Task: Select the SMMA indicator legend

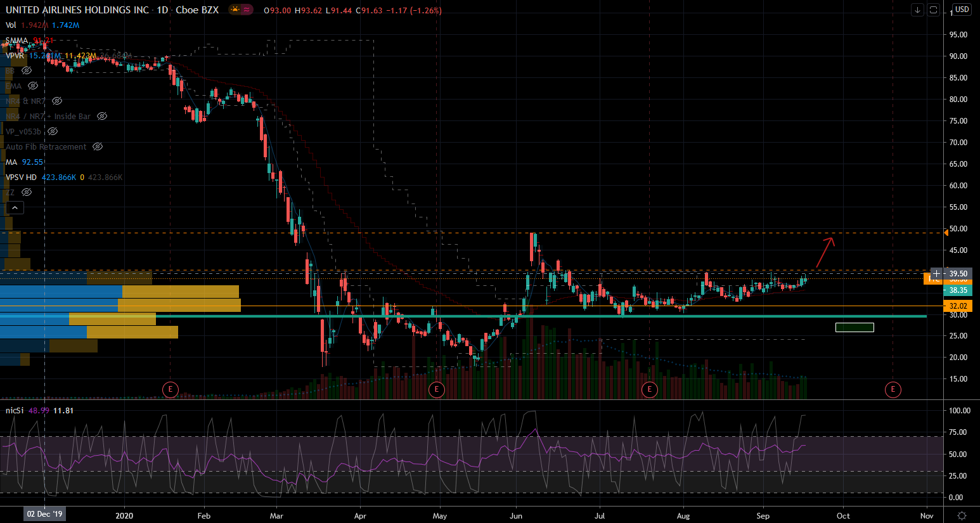Action: 16,41
